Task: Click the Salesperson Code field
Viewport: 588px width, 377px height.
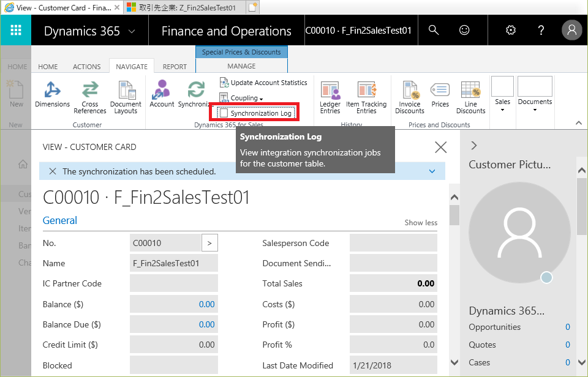Action: pos(393,243)
